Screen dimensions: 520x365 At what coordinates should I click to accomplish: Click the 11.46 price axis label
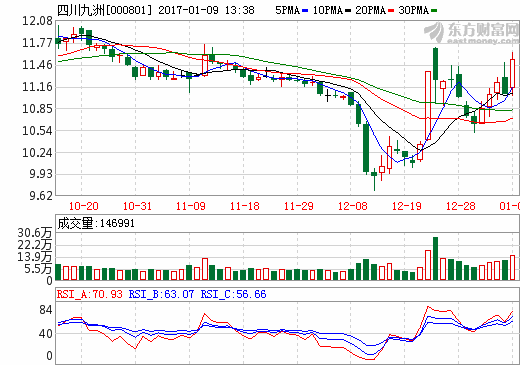coord(37,65)
